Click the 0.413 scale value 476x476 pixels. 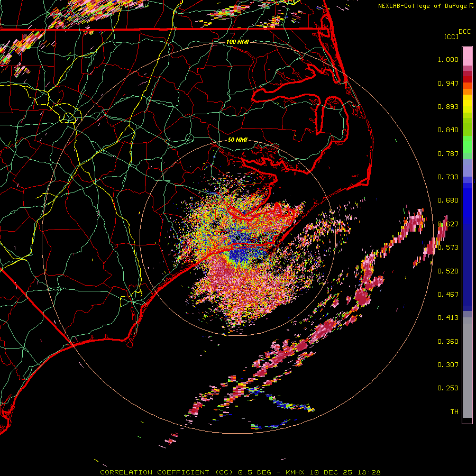pos(448,318)
